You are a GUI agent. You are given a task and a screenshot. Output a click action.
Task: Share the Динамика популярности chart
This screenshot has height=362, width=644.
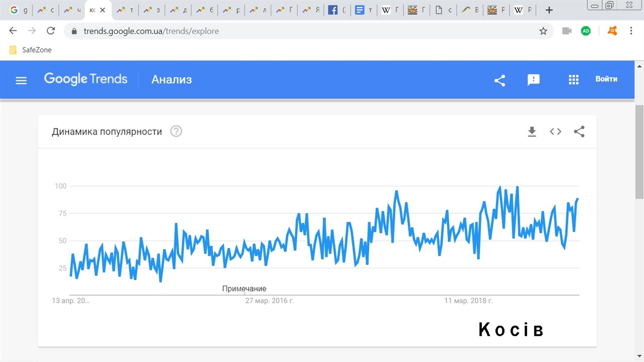(579, 132)
